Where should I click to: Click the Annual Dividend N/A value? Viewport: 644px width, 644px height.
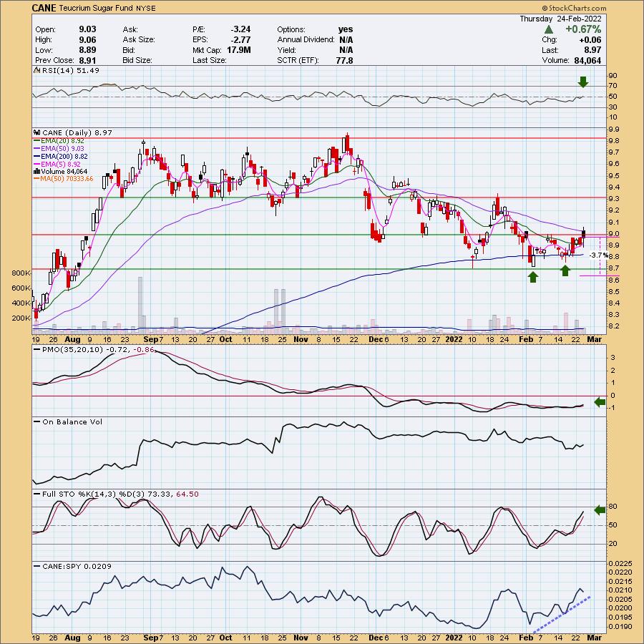[x=346, y=40]
